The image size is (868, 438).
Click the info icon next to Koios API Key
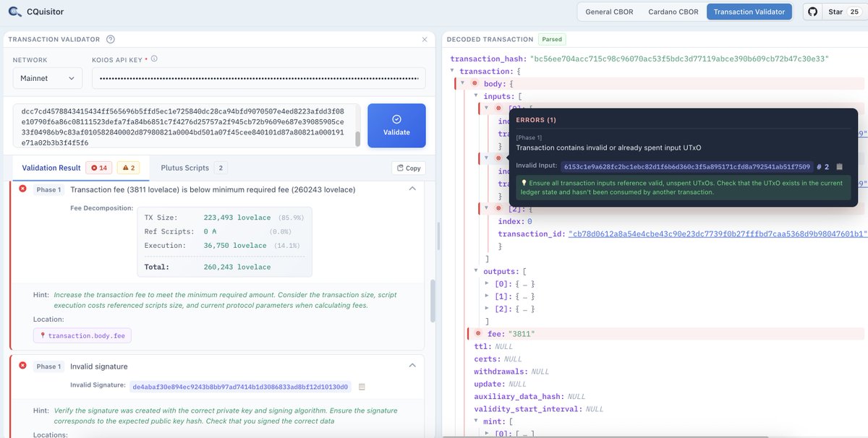154,59
